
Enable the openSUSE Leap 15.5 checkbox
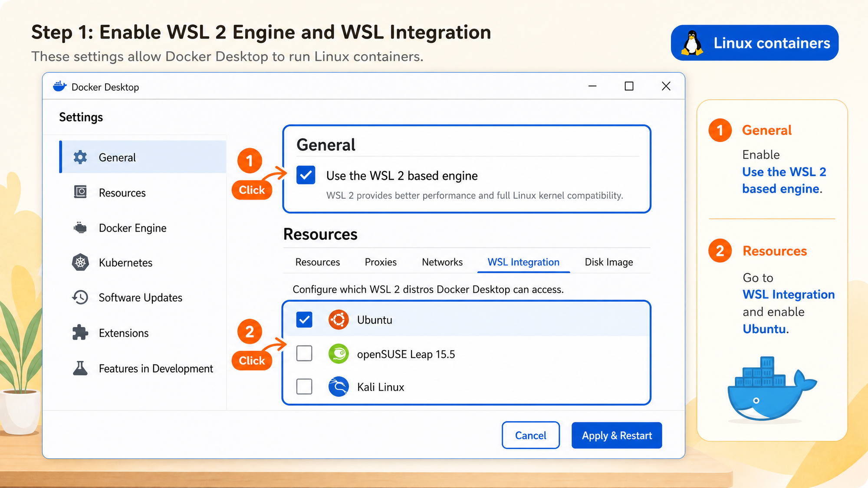pos(304,354)
